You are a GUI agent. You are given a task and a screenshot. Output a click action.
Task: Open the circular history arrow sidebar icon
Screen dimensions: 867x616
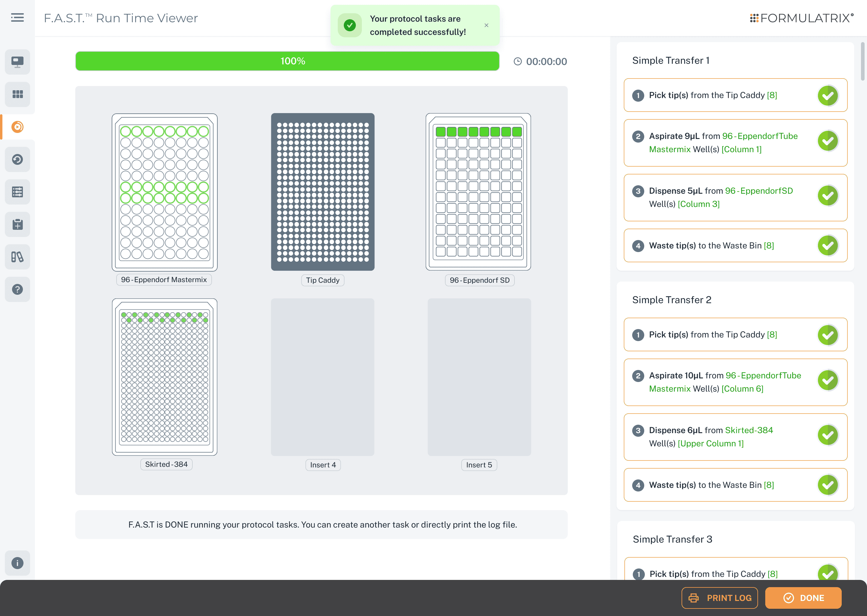coord(17,159)
